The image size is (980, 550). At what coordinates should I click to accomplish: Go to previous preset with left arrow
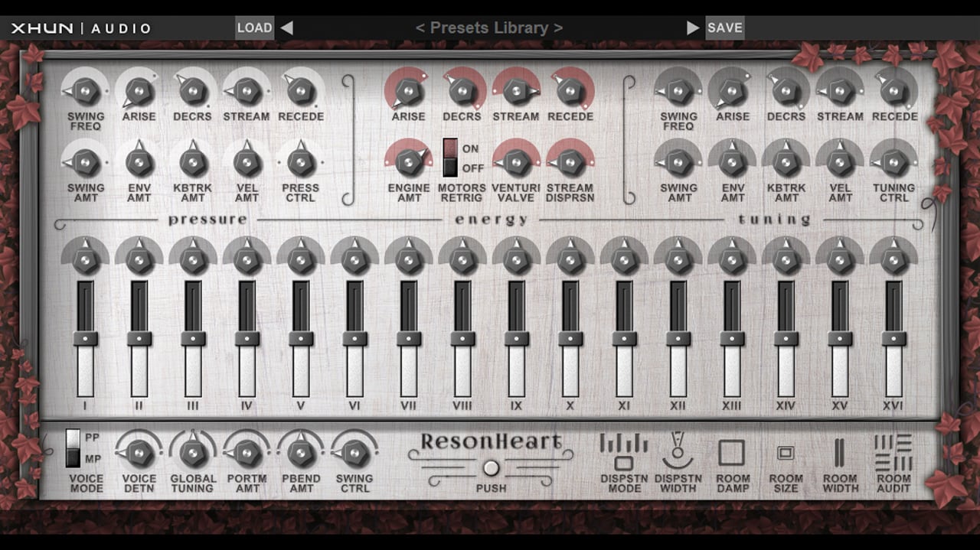coord(286,28)
